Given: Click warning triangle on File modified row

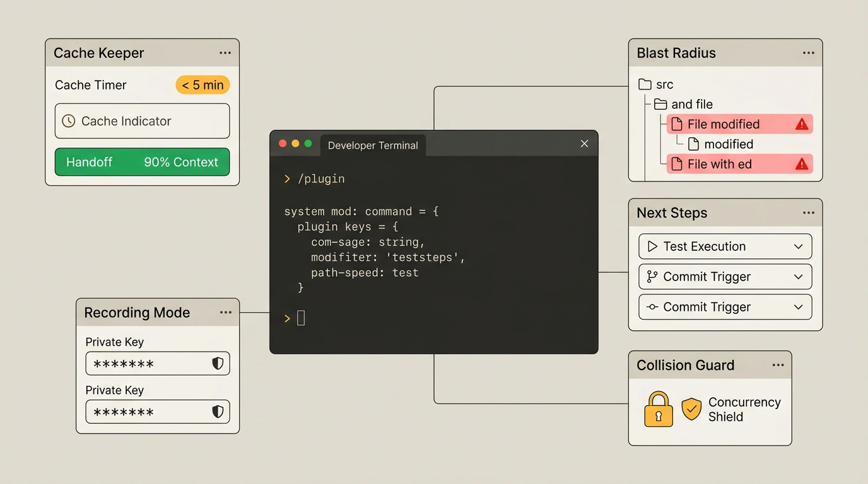Looking at the screenshot, I should click(x=802, y=124).
